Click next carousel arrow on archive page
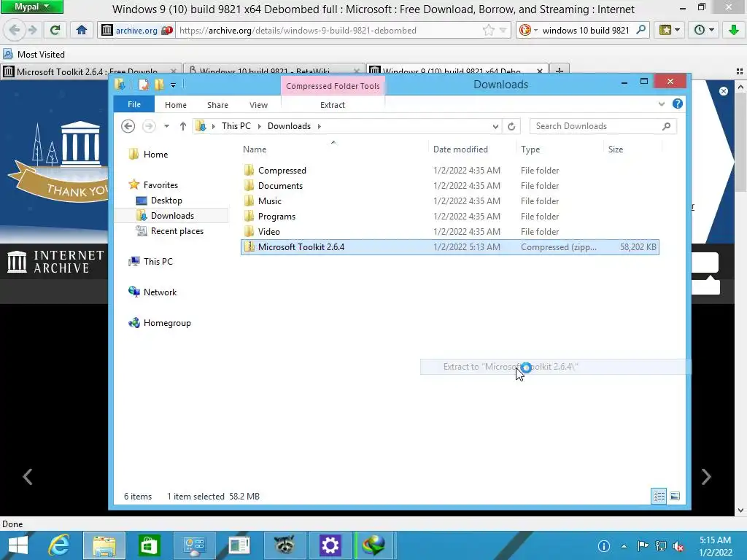This screenshot has width=747, height=560. [x=706, y=476]
